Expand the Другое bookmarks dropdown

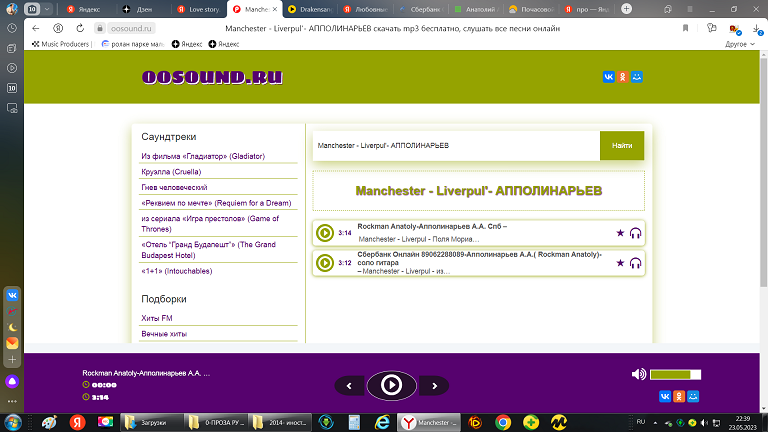[x=740, y=44]
